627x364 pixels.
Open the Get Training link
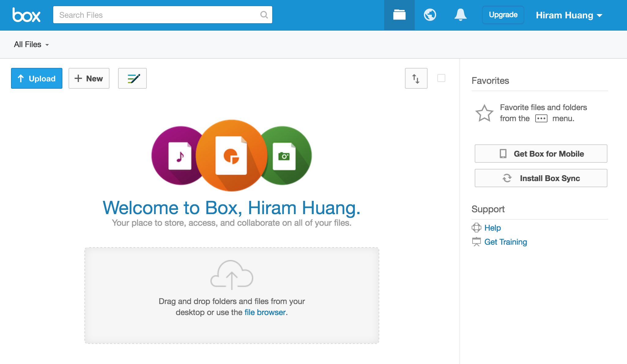[x=506, y=242]
